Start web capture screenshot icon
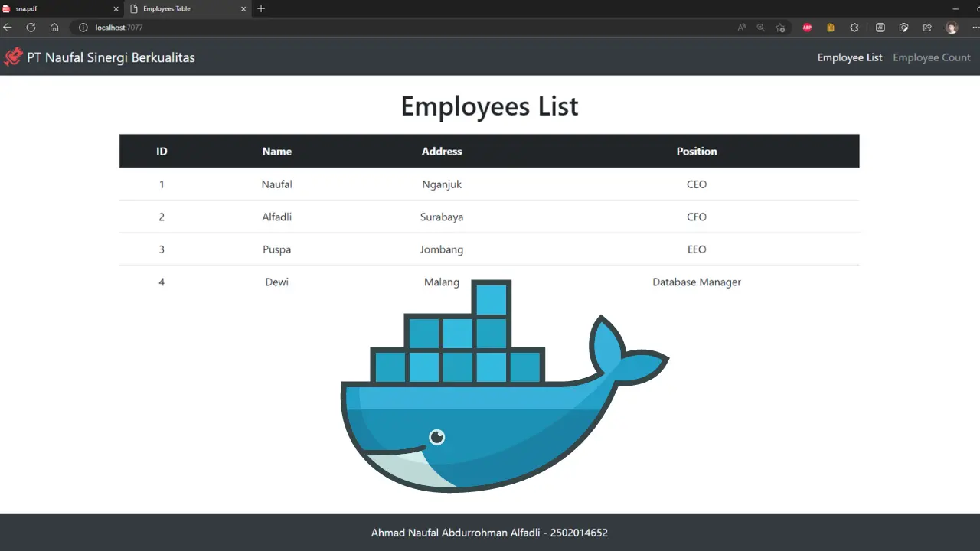 [903, 28]
